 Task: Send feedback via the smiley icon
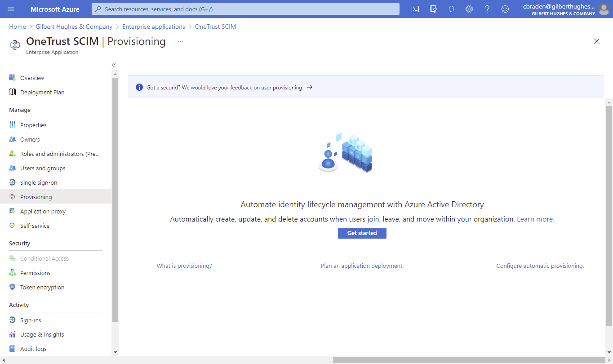click(x=505, y=9)
